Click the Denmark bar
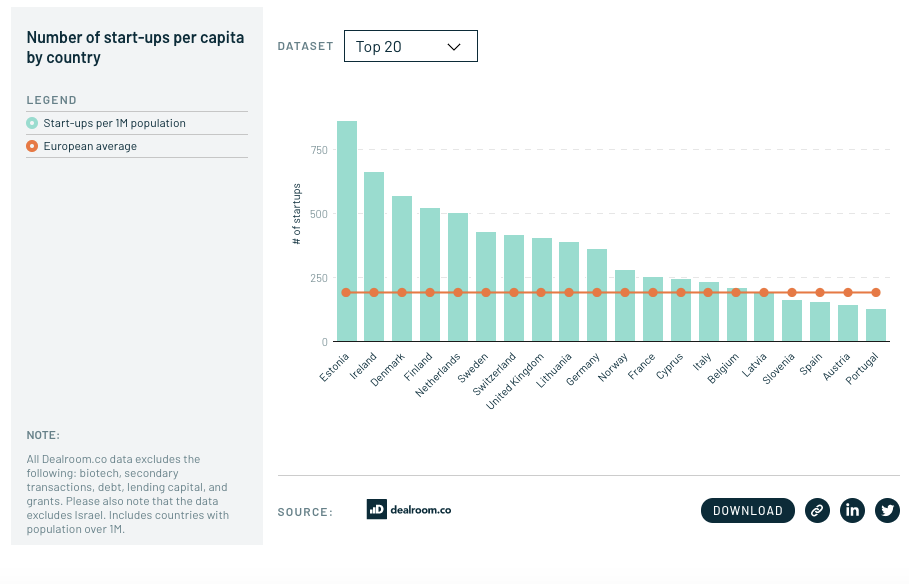The height and width of the screenshot is (584, 909). (402, 269)
